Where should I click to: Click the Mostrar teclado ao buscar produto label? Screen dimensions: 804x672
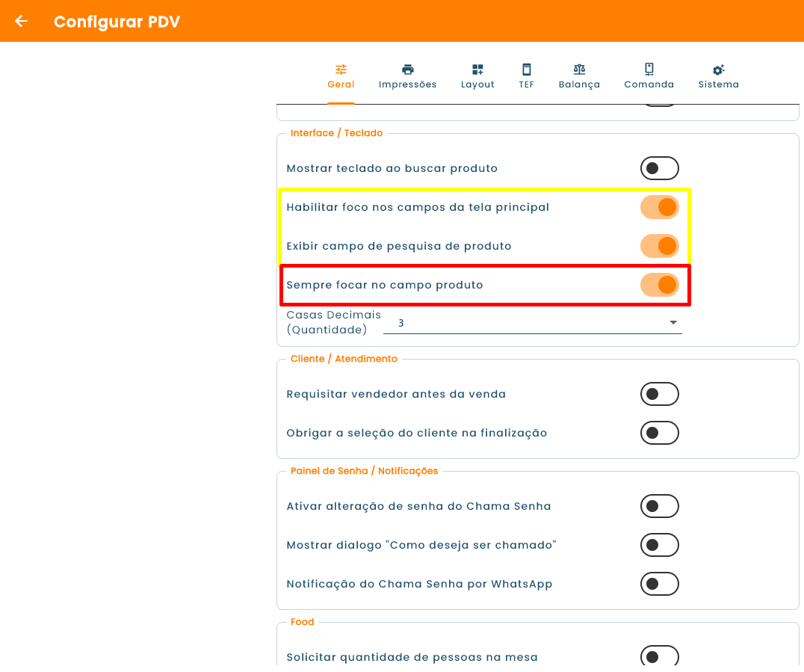[x=392, y=168]
